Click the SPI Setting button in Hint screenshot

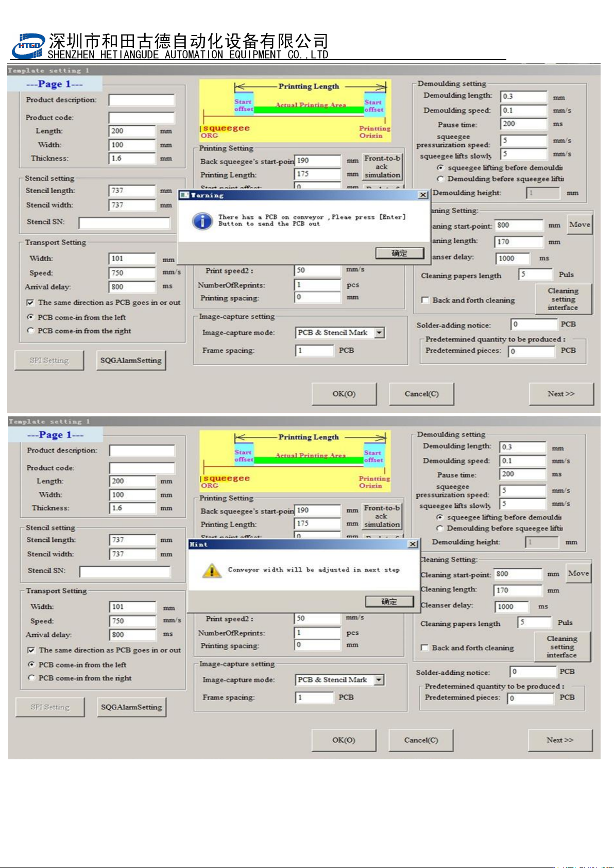tap(50, 707)
